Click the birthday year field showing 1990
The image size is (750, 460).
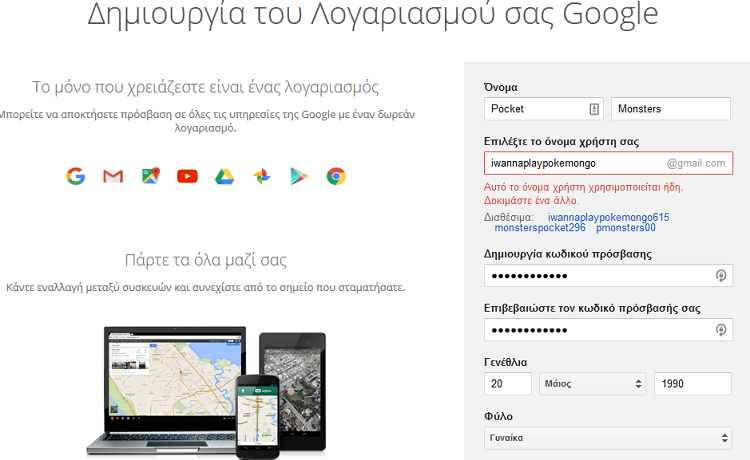(x=693, y=384)
